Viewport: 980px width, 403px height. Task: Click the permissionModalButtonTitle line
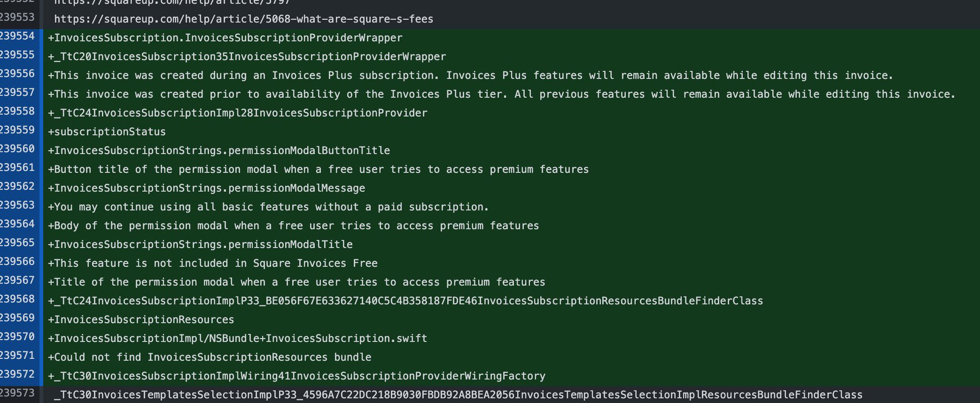point(219,151)
